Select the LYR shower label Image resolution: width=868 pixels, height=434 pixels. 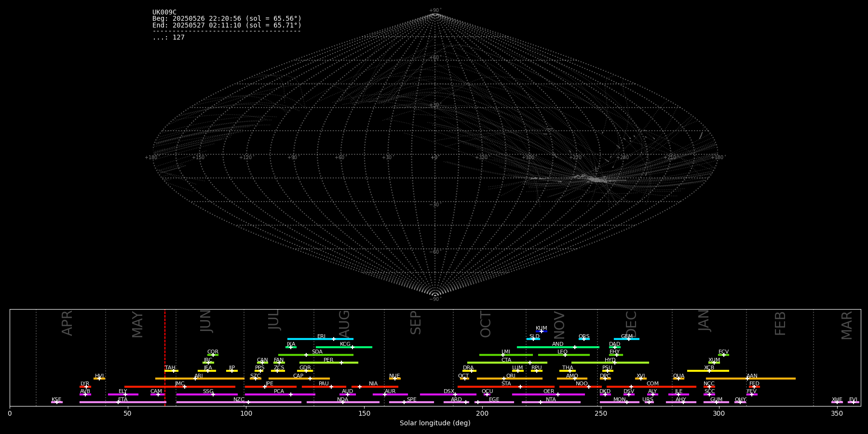click(85, 384)
